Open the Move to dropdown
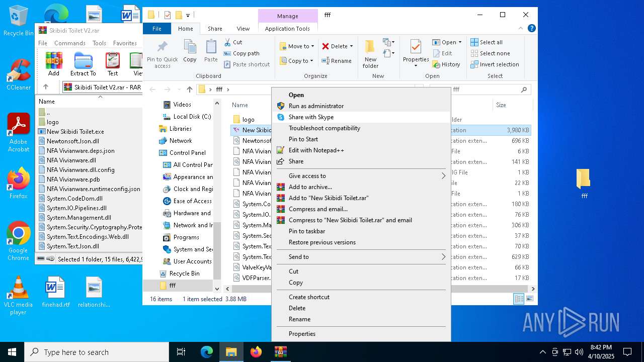This screenshot has height=362, width=644. click(297, 46)
